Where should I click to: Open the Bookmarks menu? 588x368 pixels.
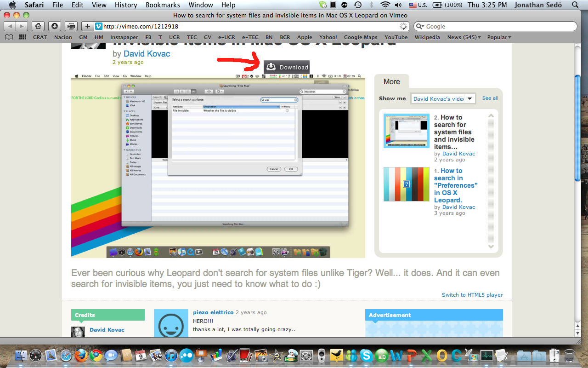click(163, 5)
